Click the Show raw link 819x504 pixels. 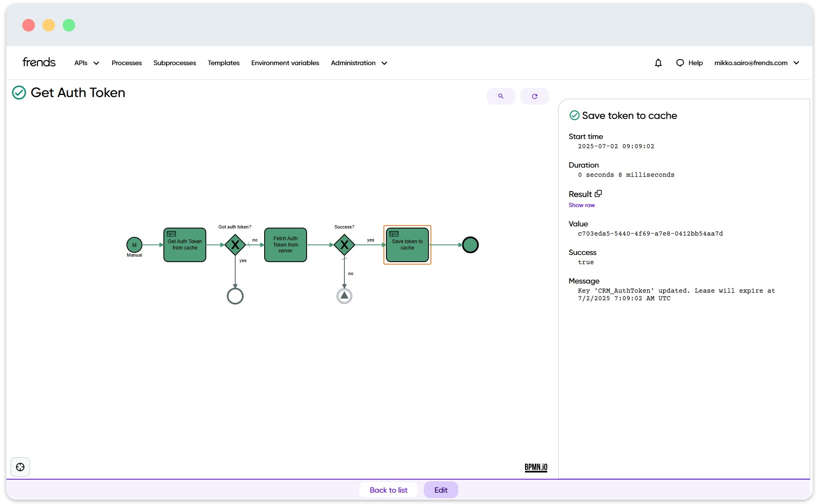581,205
